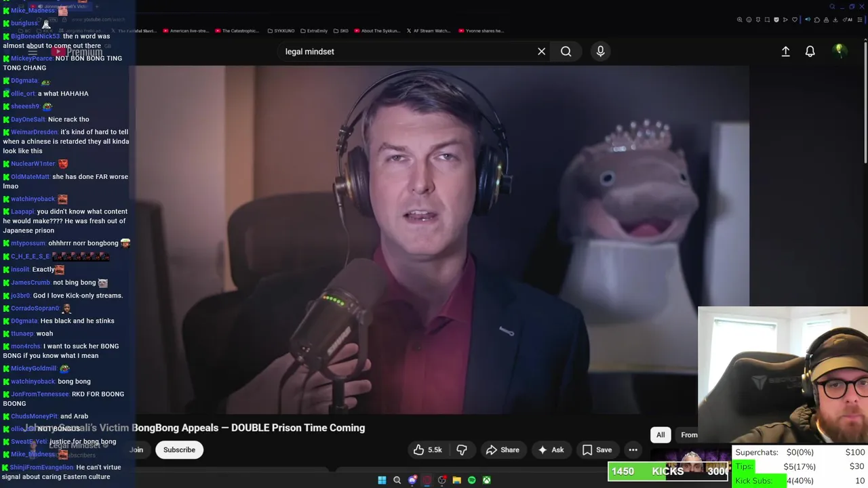
Task: Open Windows taskbar search
Action: 397,480
